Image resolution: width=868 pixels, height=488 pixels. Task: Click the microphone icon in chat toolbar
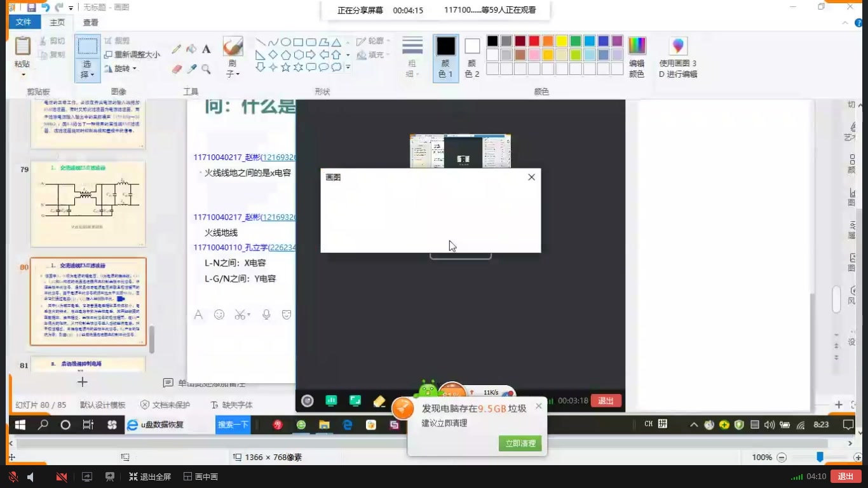point(266,315)
